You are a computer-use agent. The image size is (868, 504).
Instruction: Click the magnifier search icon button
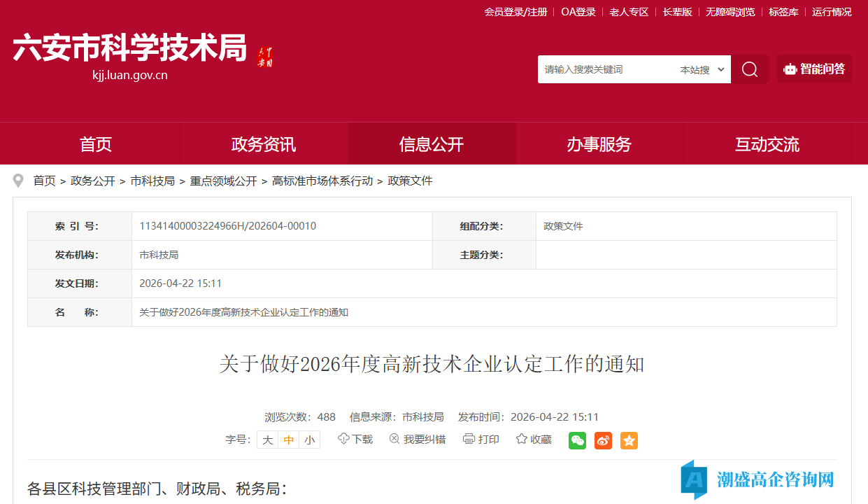tap(750, 69)
